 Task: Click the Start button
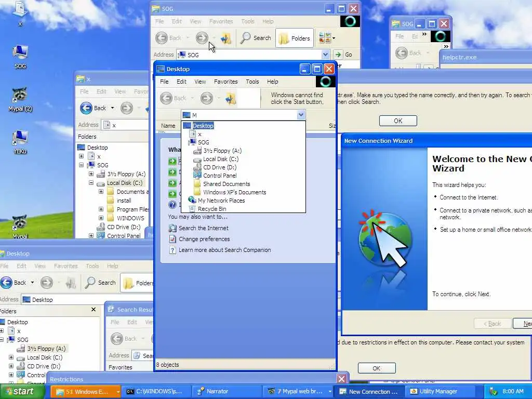click(x=22, y=391)
